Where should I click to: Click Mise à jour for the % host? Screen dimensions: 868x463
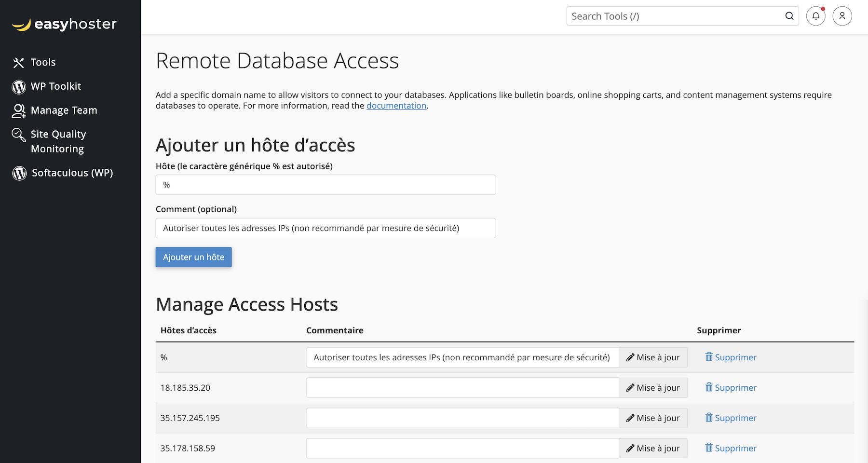pos(653,357)
